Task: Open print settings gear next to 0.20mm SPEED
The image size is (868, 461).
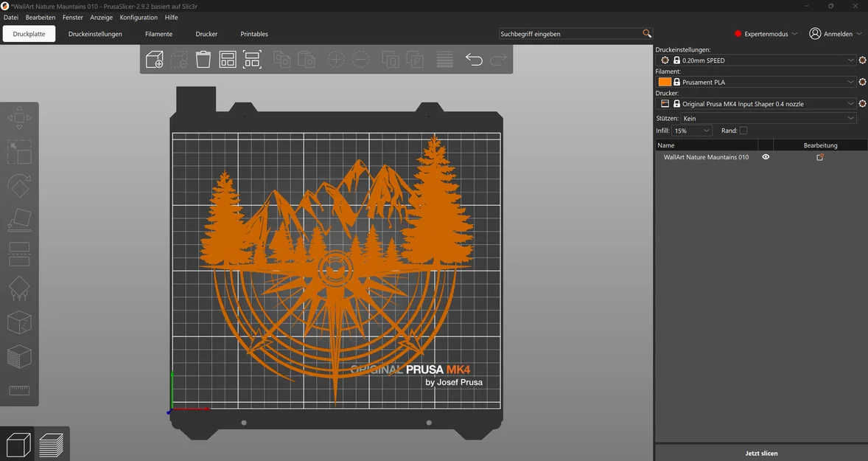Action: (862, 60)
